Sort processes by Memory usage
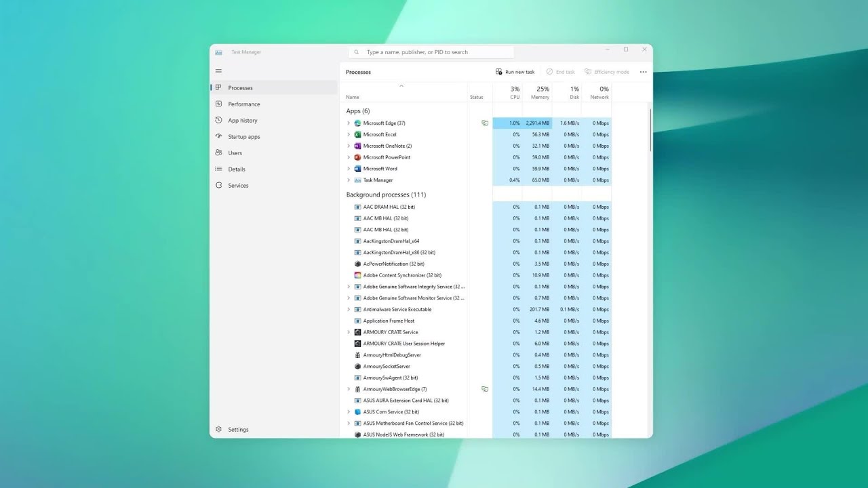 (537, 93)
